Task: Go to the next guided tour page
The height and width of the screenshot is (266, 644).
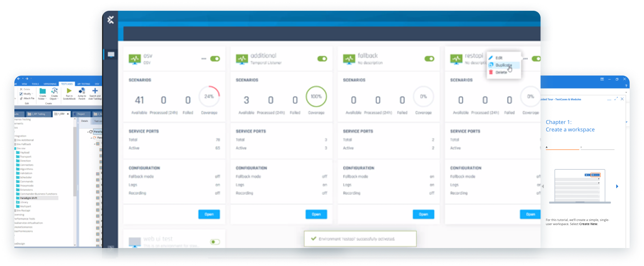Action: pos(617,186)
